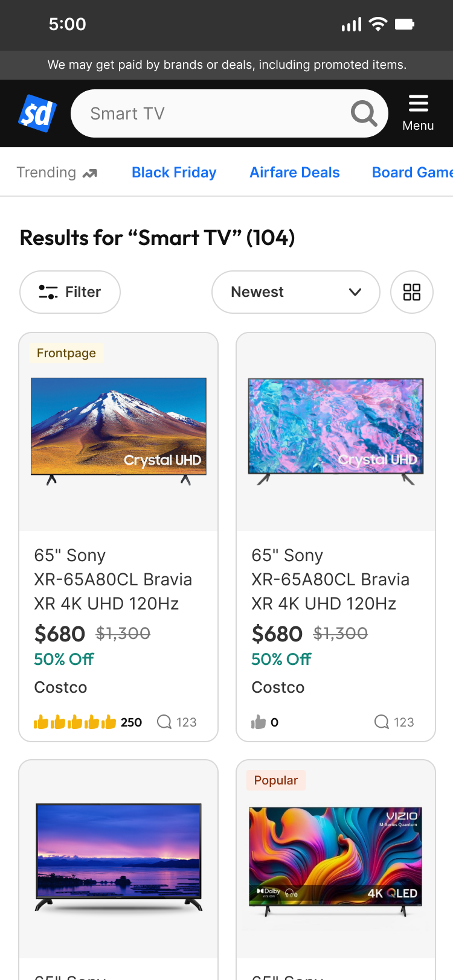The image size is (453, 980).
Task: Select the Airfare Deals trending tab
Action: point(295,173)
